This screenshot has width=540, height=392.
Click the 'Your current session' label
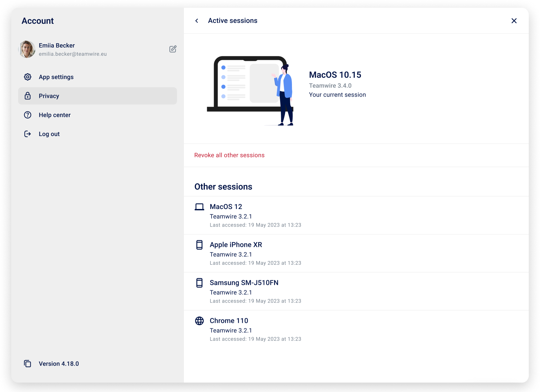pos(337,95)
